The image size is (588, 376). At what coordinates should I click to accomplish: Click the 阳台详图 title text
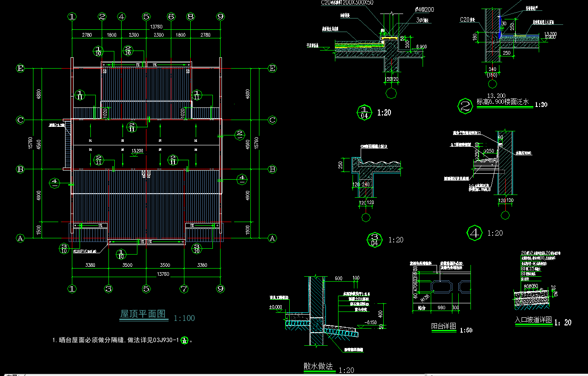(443, 327)
